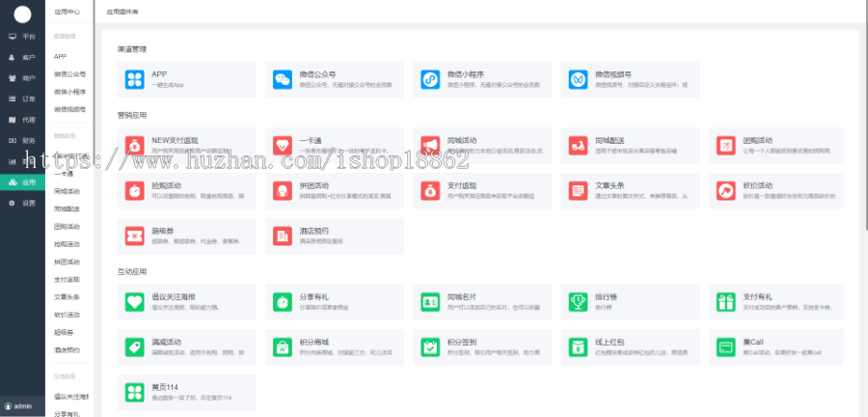Open the 平台 item in dark navigation

(x=22, y=37)
